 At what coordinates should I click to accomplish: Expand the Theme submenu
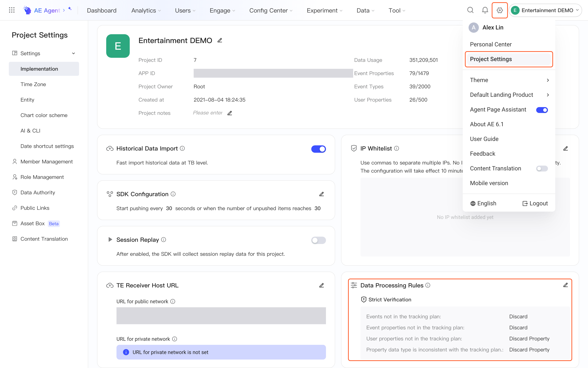click(x=509, y=80)
